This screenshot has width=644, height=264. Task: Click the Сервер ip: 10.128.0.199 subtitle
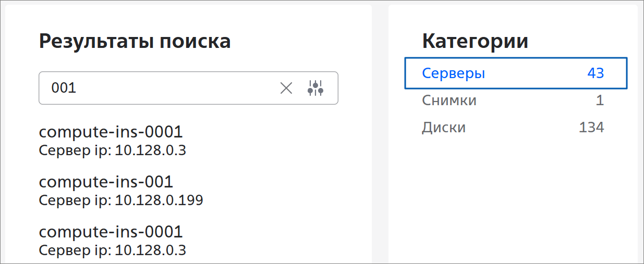121,200
